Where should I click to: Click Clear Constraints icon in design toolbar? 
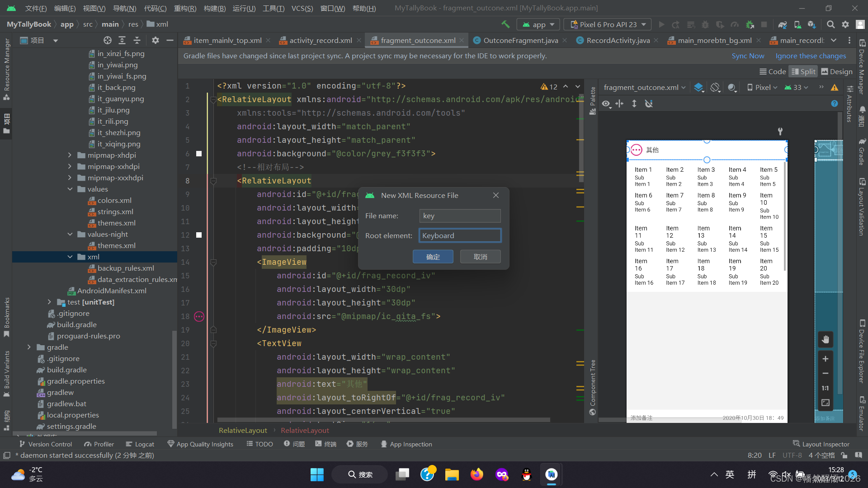649,104
